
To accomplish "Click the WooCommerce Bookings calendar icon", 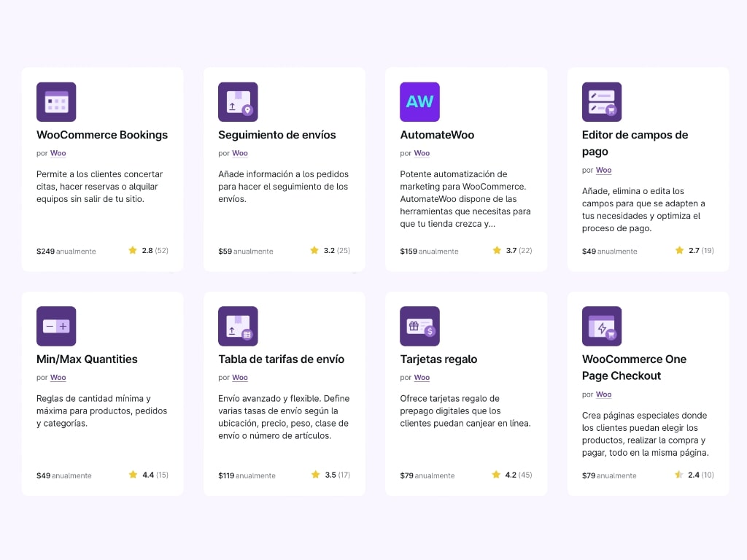I will point(56,101).
